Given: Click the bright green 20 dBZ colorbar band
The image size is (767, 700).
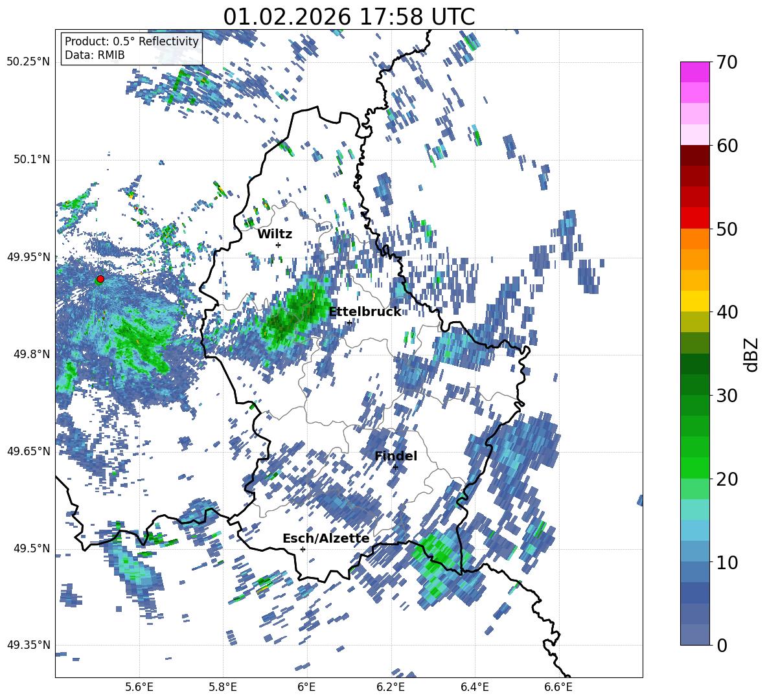Looking at the screenshot, I should 694,468.
